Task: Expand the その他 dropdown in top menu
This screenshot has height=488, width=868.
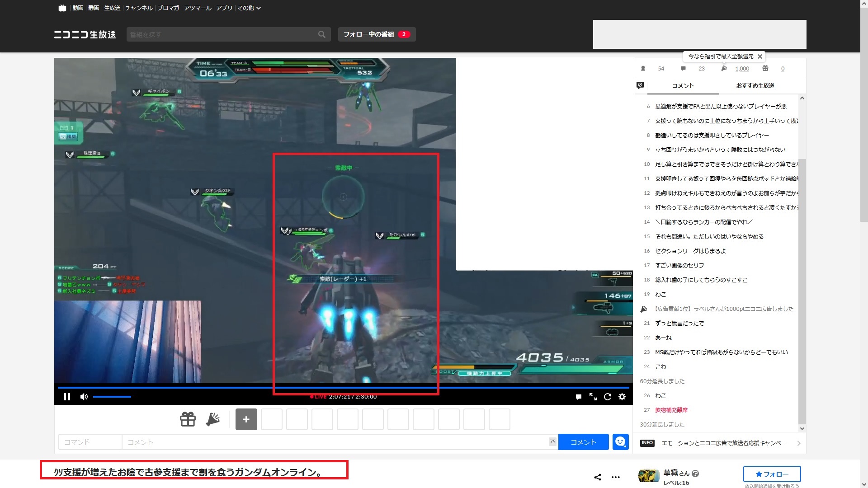Action: click(x=249, y=8)
